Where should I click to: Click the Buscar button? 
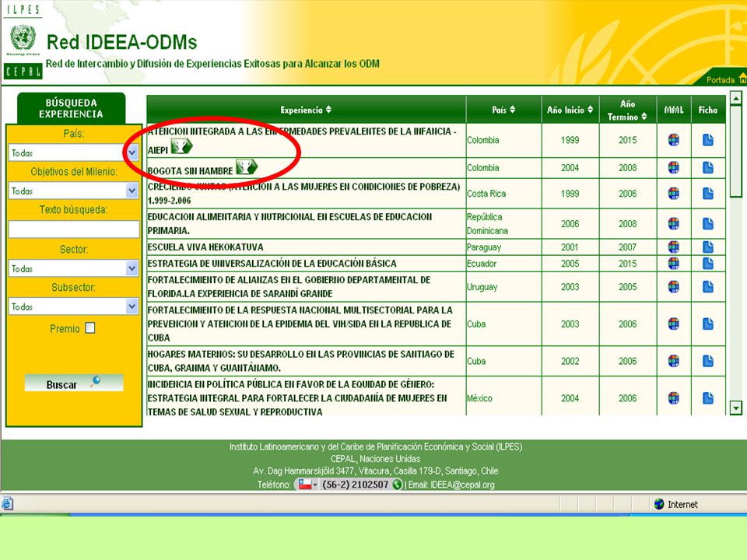[x=74, y=383]
